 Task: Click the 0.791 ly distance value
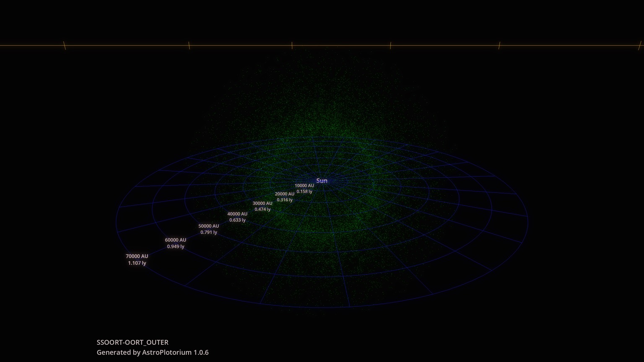(209, 232)
